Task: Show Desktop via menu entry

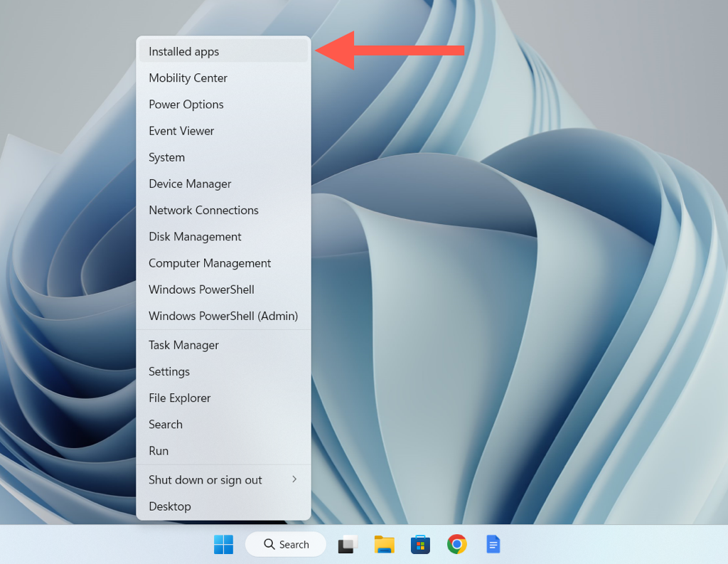Action: point(223,506)
